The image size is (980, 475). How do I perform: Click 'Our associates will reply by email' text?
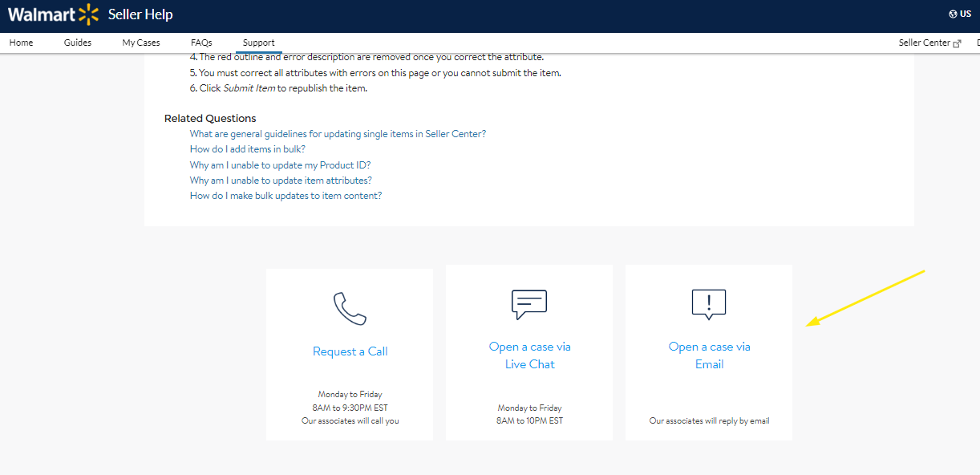[x=709, y=420]
